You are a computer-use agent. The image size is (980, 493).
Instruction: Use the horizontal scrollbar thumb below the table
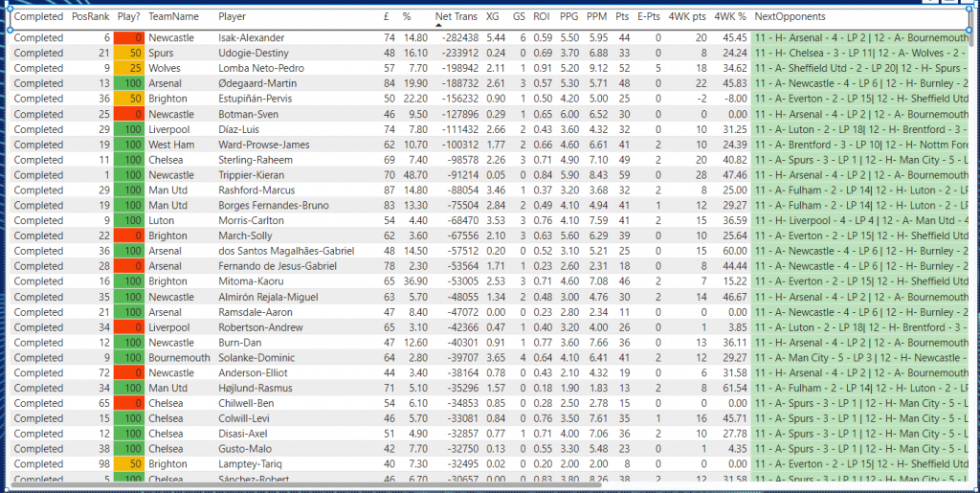(304, 483)
